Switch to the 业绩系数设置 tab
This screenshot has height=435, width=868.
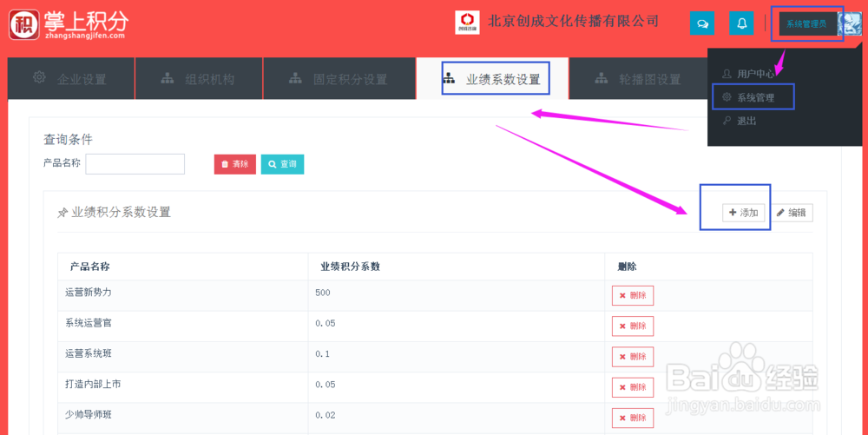492,79
